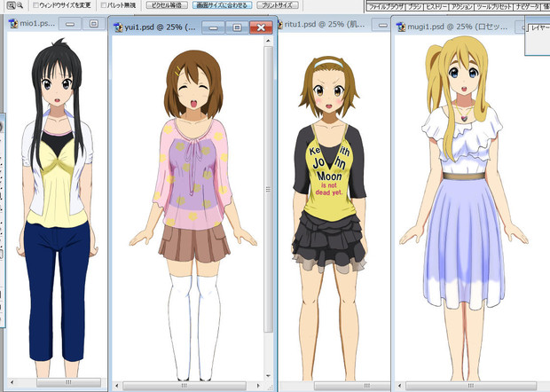Click the yui1.psd vertical scrollbar
This screenshot has width=550, height=392.
point(270,177)
